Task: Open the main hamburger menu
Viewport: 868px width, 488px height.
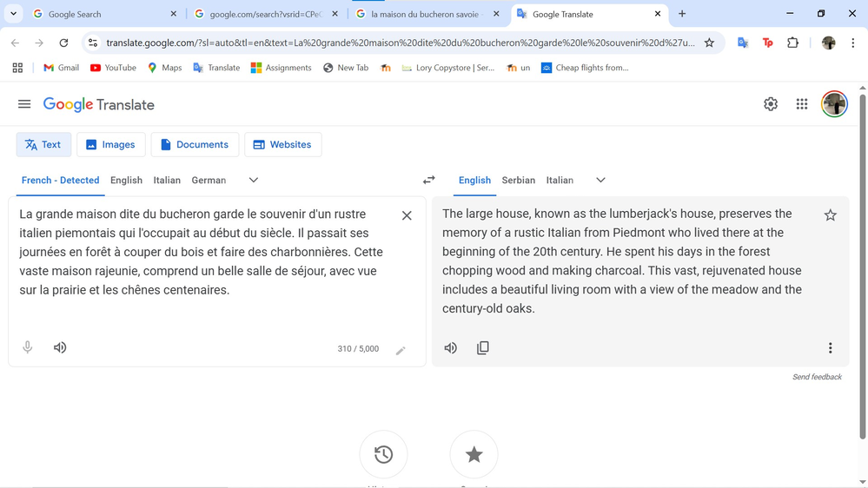Action: coord(24,104)
